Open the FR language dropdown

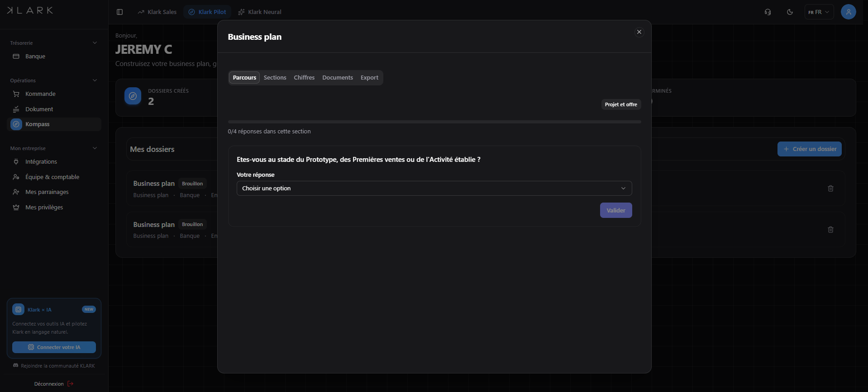click(819, 12)
